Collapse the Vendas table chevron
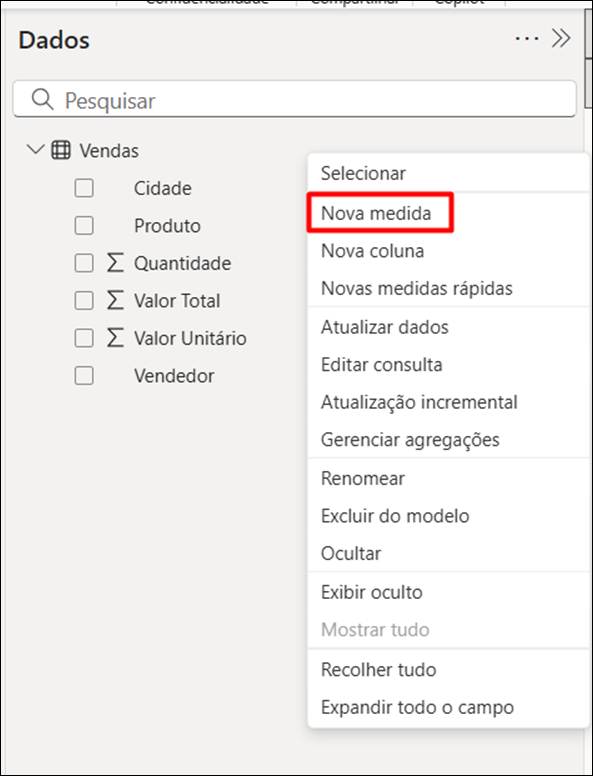593x776 pixels. pos(36,149)
